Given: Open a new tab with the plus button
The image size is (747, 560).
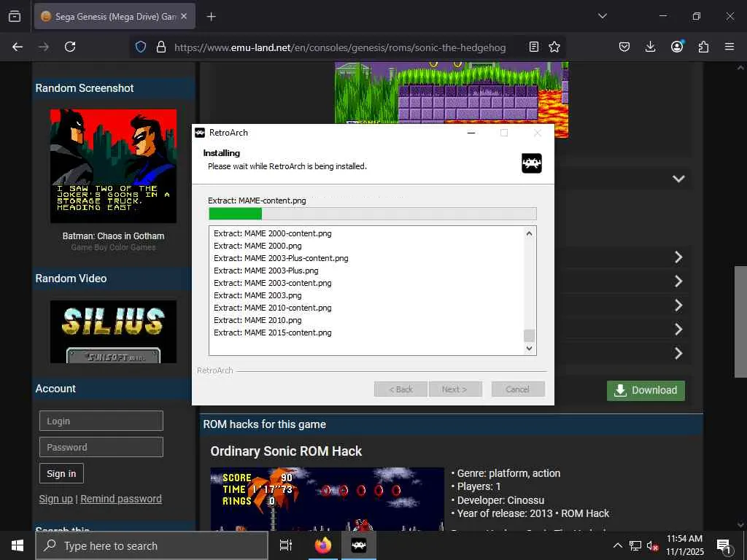Looking at the screenshot, I should click(x=211, y=17).
